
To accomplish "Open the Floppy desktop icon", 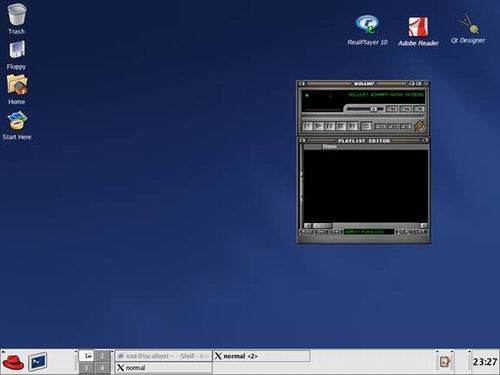I will tap(17, 55).
